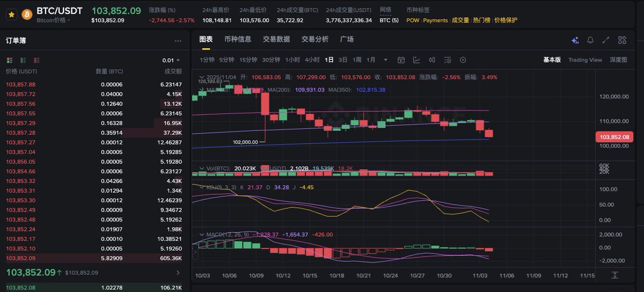Collapse the MA indicator legend chevron
644x292 pixels.
(202, 90)
